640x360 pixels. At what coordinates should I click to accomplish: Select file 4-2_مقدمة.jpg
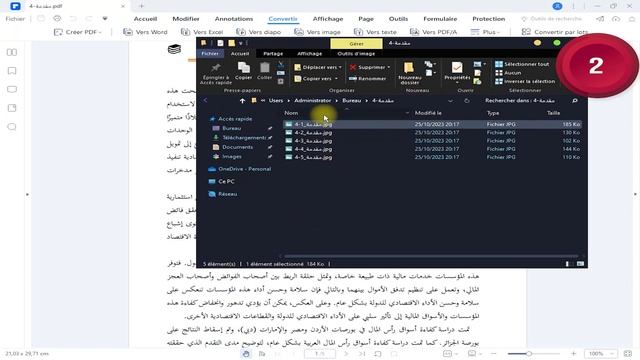[x=432, y=133]
